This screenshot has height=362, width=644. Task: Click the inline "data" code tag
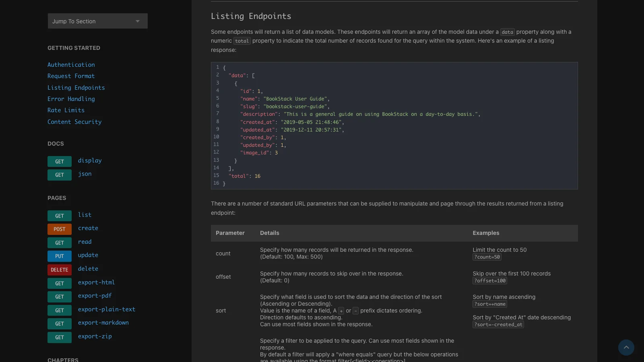(508, 32)
